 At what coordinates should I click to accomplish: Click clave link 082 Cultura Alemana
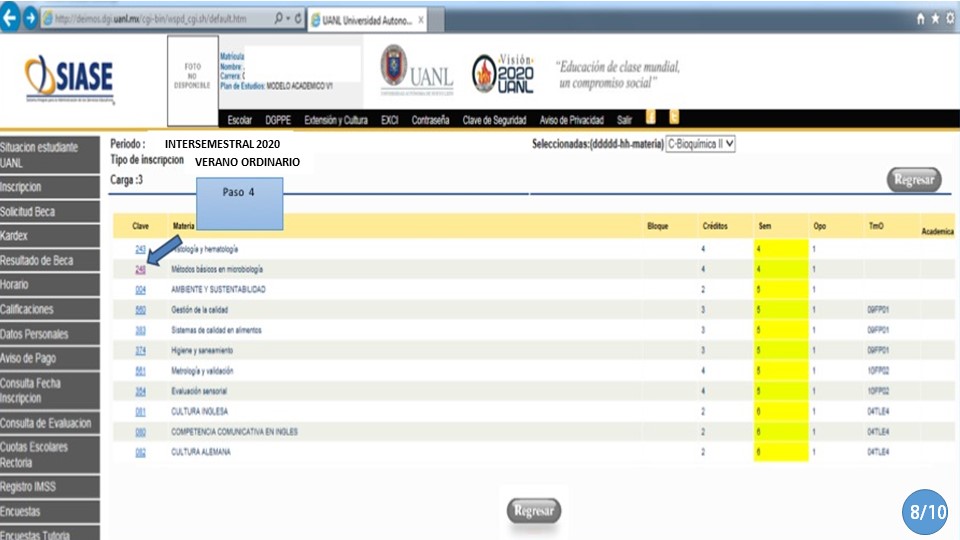pos(140,452)
